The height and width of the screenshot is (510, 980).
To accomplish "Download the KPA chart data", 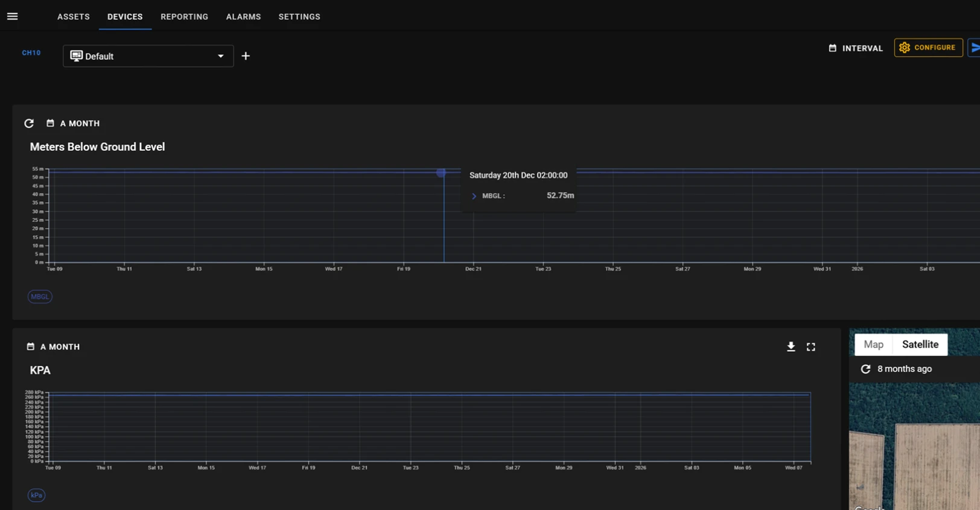I will pyautogui.click(x=791, y=346).
